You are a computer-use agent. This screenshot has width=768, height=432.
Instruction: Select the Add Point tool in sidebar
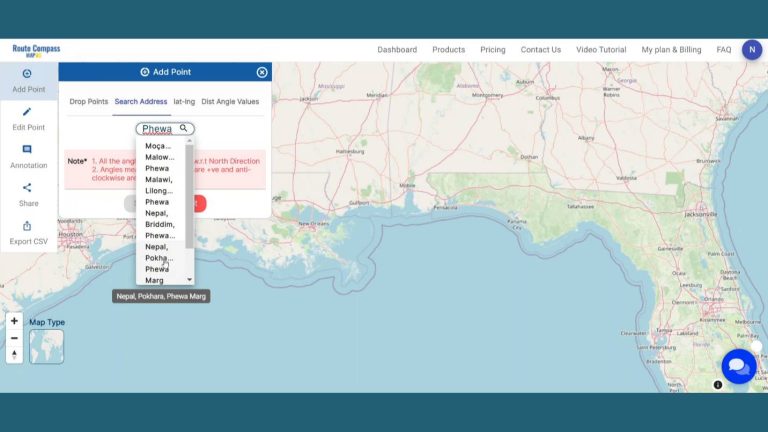[x=28, y=81]
